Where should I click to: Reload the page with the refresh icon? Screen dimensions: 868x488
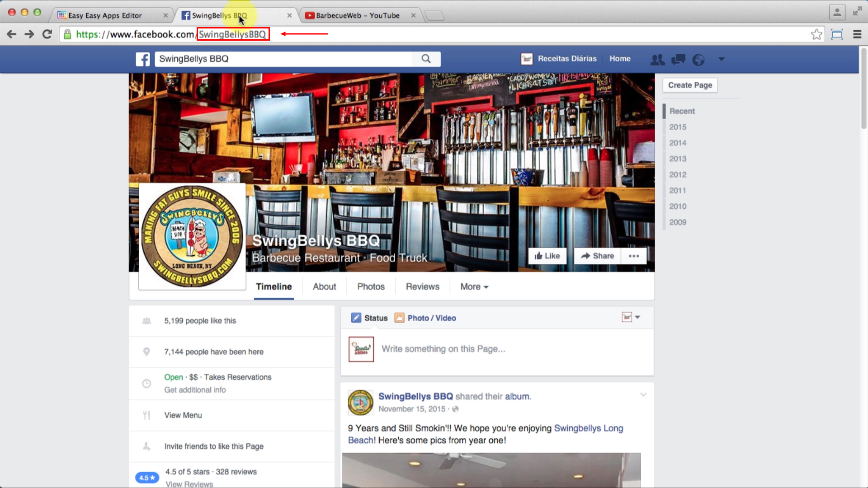pos(47,34)
